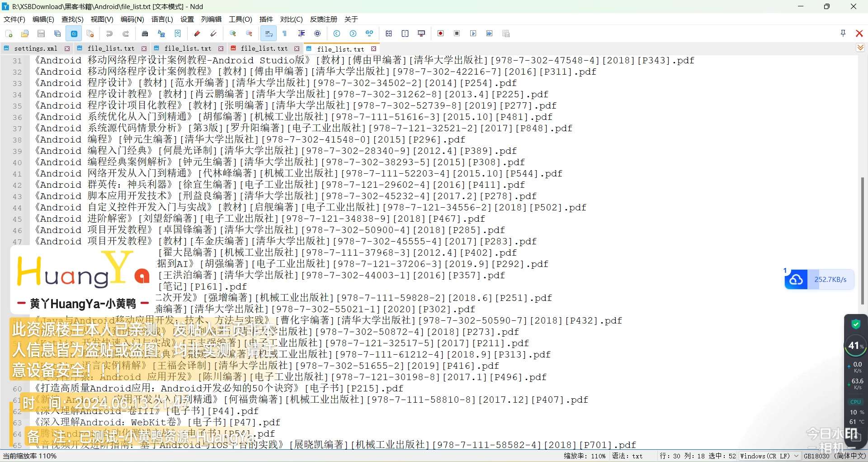Open the file compare toolbar icon
Image resolution: width=868 pixels, height=462 pixels.
389,33
